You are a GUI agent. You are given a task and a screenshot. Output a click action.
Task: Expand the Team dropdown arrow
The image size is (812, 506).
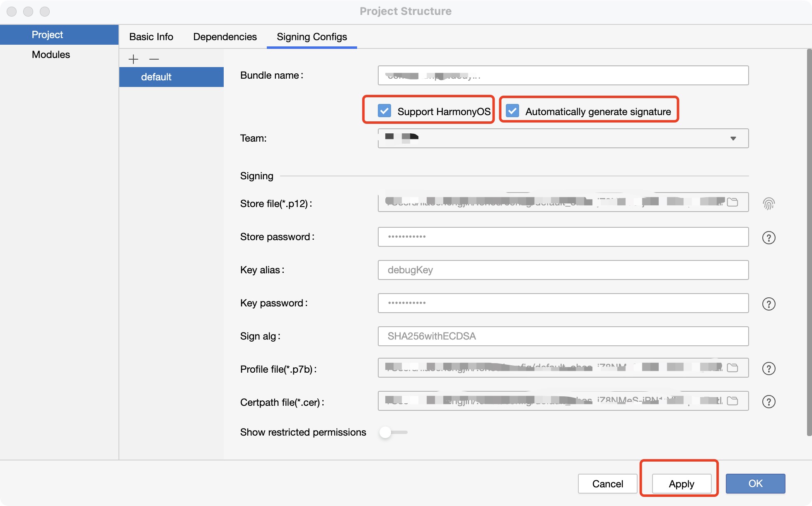tap(733, 138)
